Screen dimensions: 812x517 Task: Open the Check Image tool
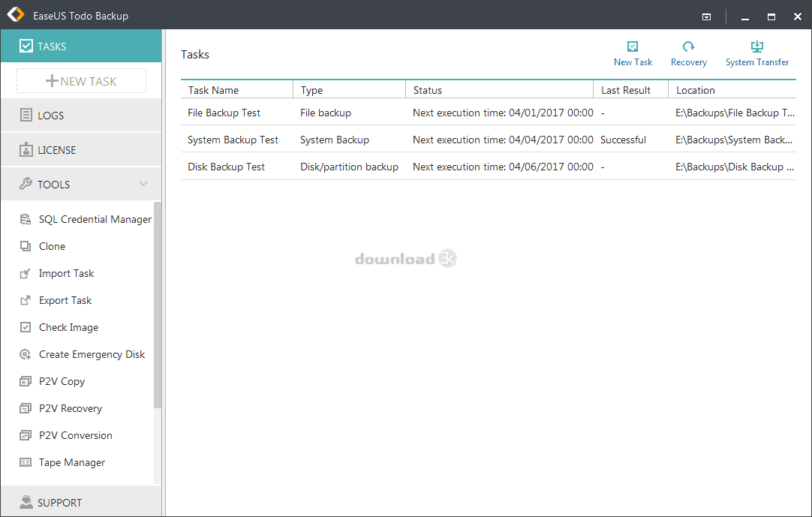69,327
